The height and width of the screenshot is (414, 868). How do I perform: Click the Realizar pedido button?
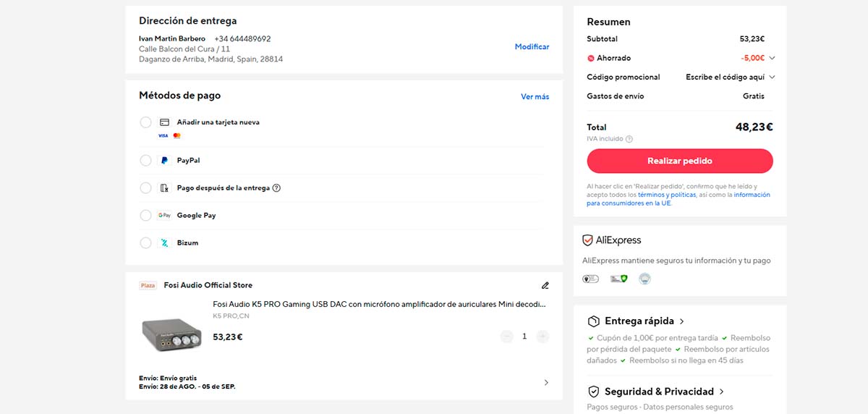[x=680, y=161]
